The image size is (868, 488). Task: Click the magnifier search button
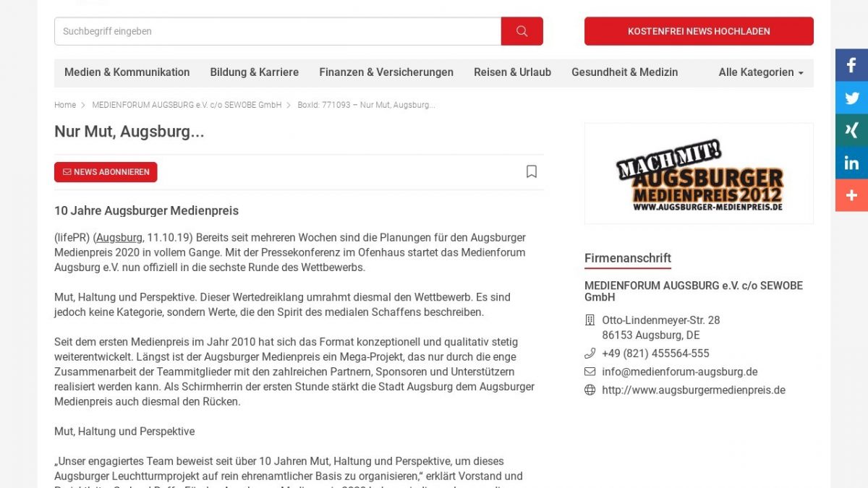pyautogui.click(x=522, y=31)
